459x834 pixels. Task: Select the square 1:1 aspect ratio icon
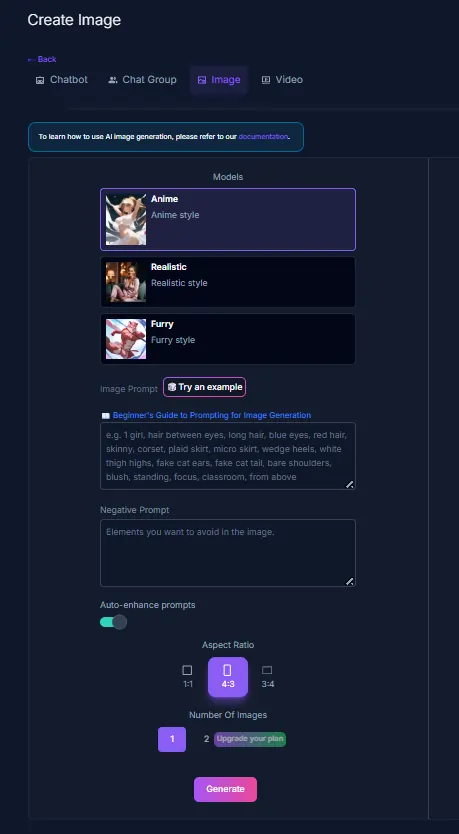(187, 670)
